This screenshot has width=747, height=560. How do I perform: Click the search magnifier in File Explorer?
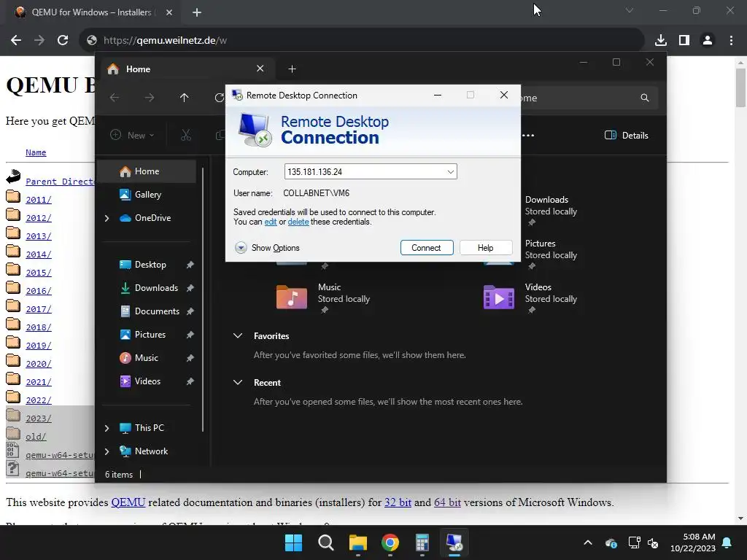645,98
